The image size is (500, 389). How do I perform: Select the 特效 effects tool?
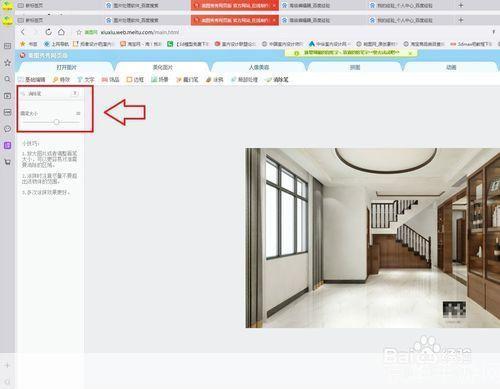61,80
